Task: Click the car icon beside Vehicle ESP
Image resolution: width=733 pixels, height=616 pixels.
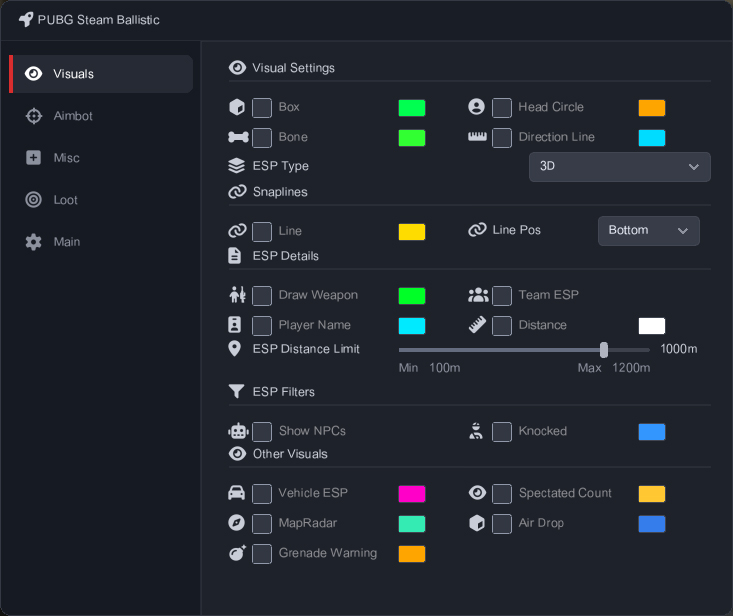Action: click(237, 493)
